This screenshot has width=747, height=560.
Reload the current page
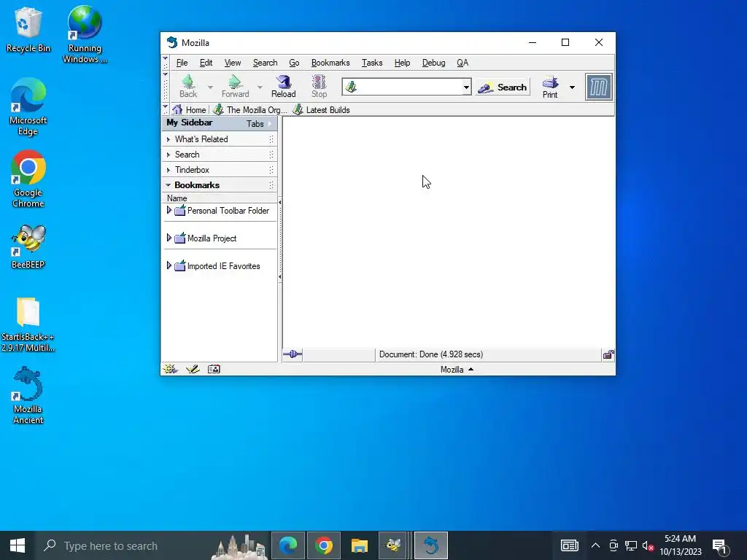click(x=284, y=87)
